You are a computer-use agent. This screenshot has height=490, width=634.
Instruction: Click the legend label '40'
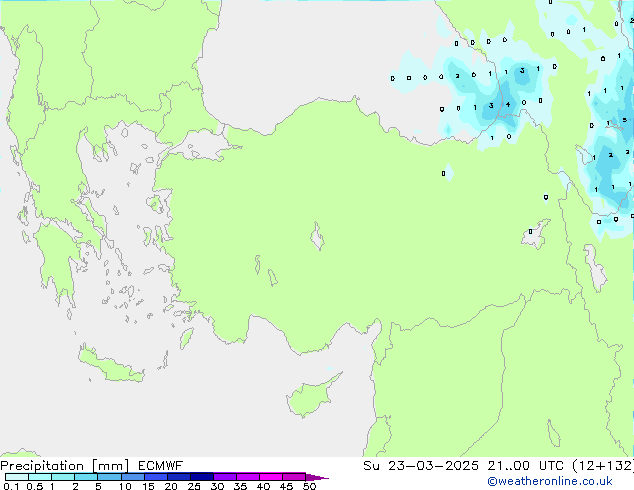[x=263, y=486]
